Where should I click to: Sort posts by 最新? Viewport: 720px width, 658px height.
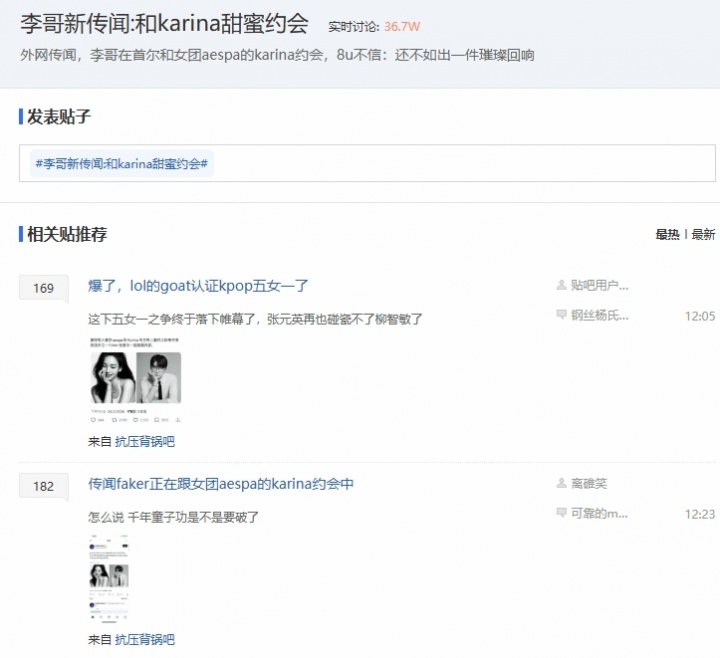(x=703, y=235)
